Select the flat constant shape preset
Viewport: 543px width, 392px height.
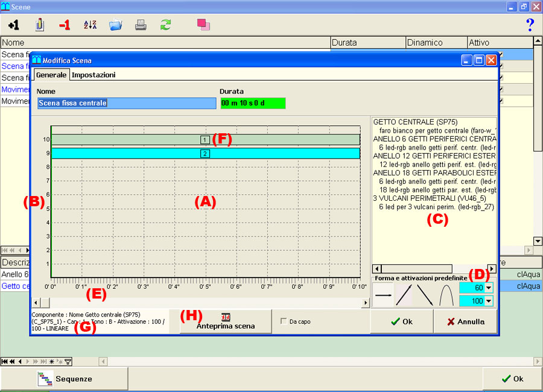[x=383, y=295]
